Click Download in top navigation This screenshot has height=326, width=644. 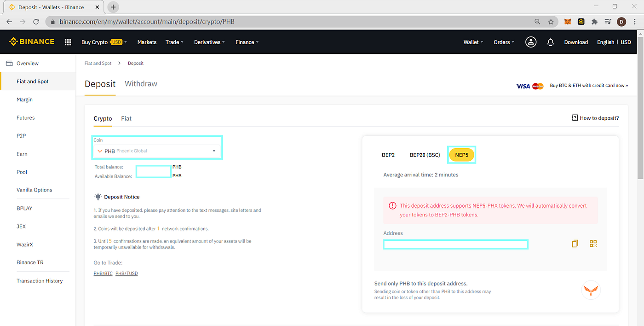pyautogui.click(x=576, y=42)
